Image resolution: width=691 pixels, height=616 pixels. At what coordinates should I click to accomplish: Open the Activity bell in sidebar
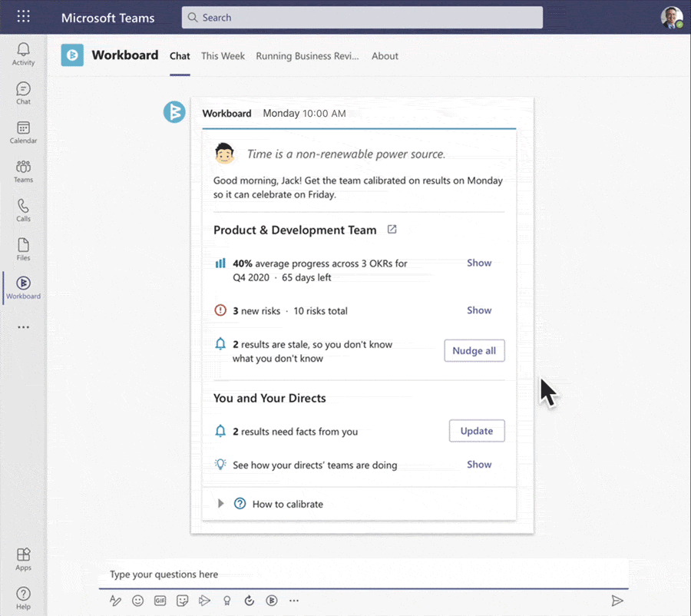23,54
